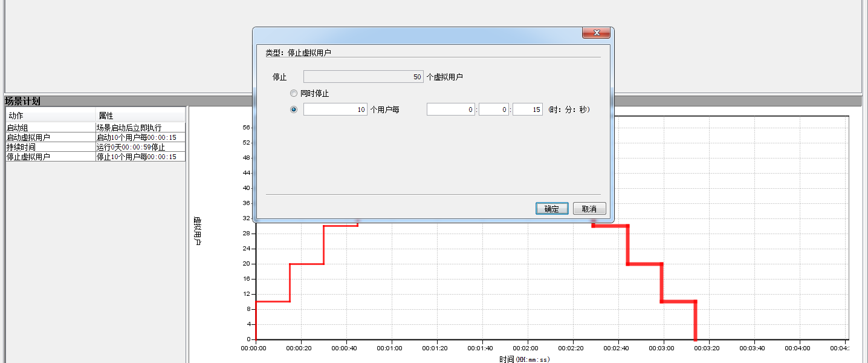Click the final drop-to-zero line on graph

[x=695, y=321]
